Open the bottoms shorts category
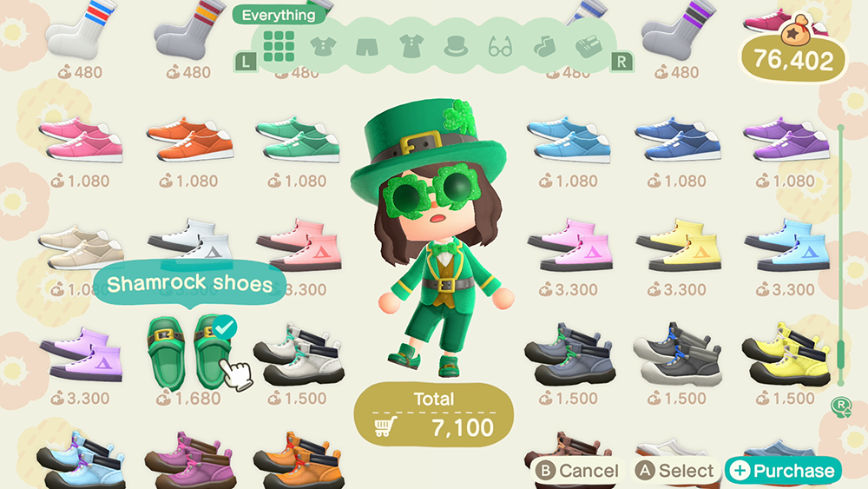Image resolution: width=868 pixels, height=489 pixels. point(367,47)
